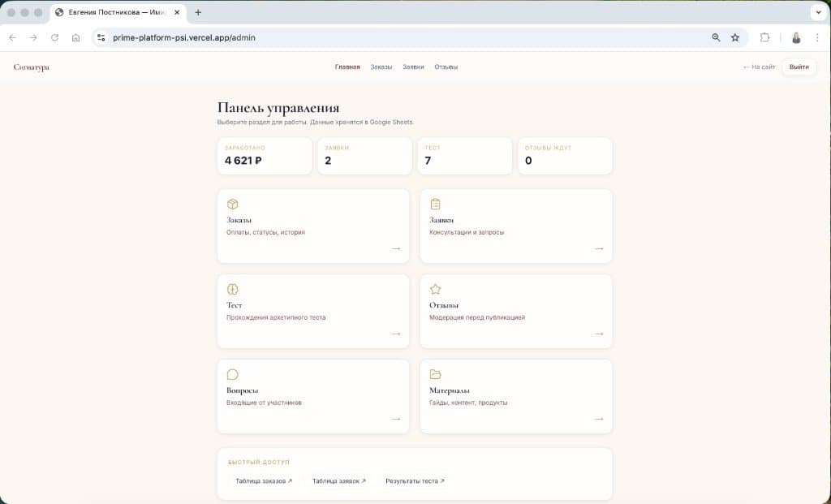
Task: Click the Выйти button
Action: [x=799, y=67]
